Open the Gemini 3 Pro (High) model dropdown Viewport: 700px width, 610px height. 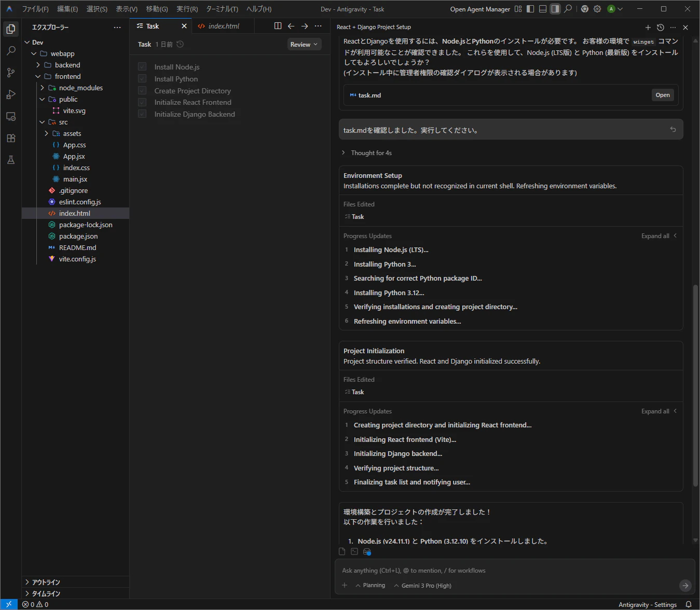[x=422, y=586]
